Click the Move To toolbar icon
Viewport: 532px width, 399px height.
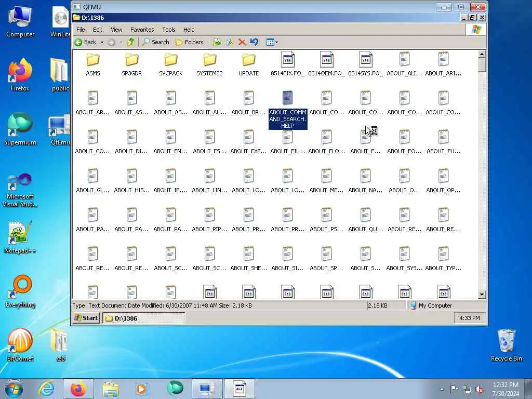tap(217, 42)
